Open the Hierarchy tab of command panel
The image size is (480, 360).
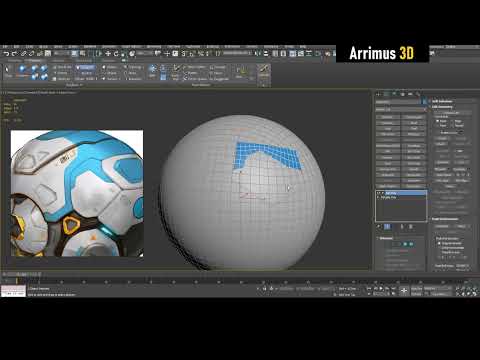394,94
